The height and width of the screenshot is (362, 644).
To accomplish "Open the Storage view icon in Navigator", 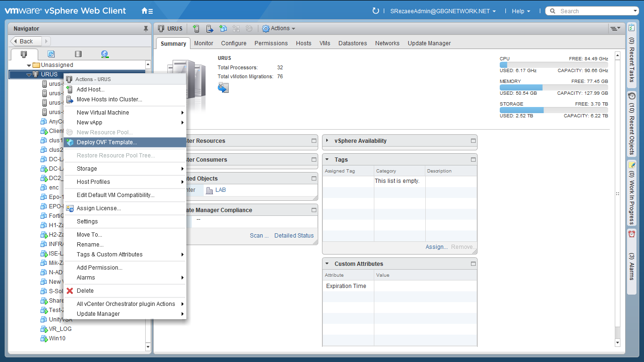I will pyautogui.click(x=78, y=54).
